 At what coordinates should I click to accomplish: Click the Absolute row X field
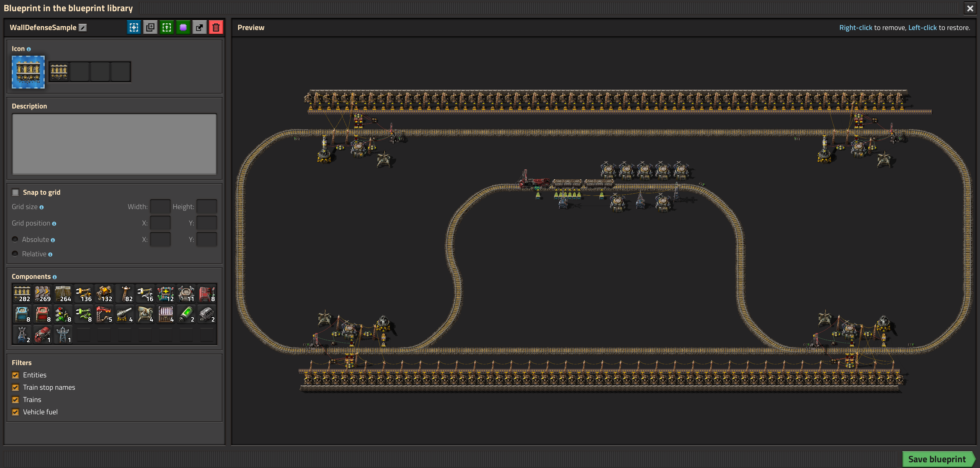pos(160,239)
